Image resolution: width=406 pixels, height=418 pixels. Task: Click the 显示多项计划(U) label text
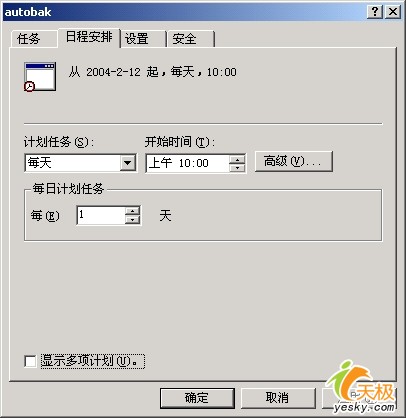pyautogui.click(x=93, y=361)
